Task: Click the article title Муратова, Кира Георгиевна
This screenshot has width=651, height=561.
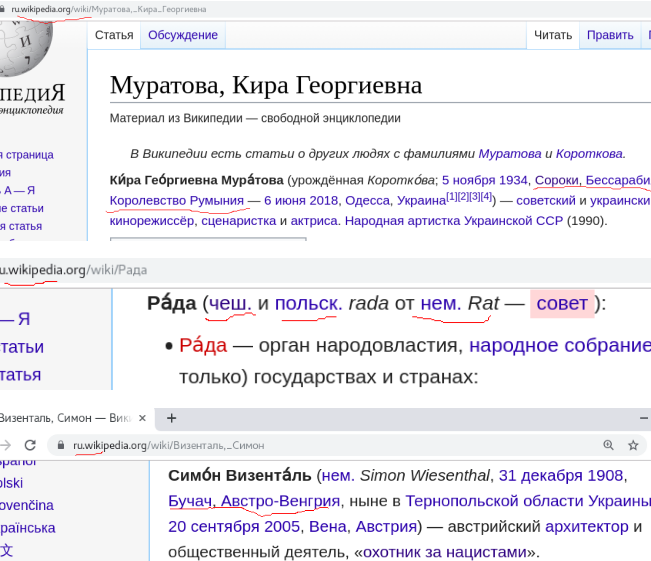Action: (266, 85)
